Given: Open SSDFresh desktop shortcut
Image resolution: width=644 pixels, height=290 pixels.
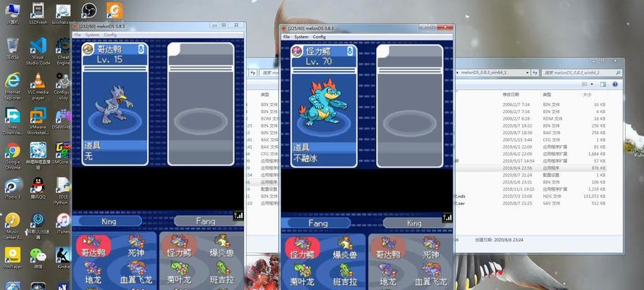Looking at the screenshot, I should (x=38, y=13).
